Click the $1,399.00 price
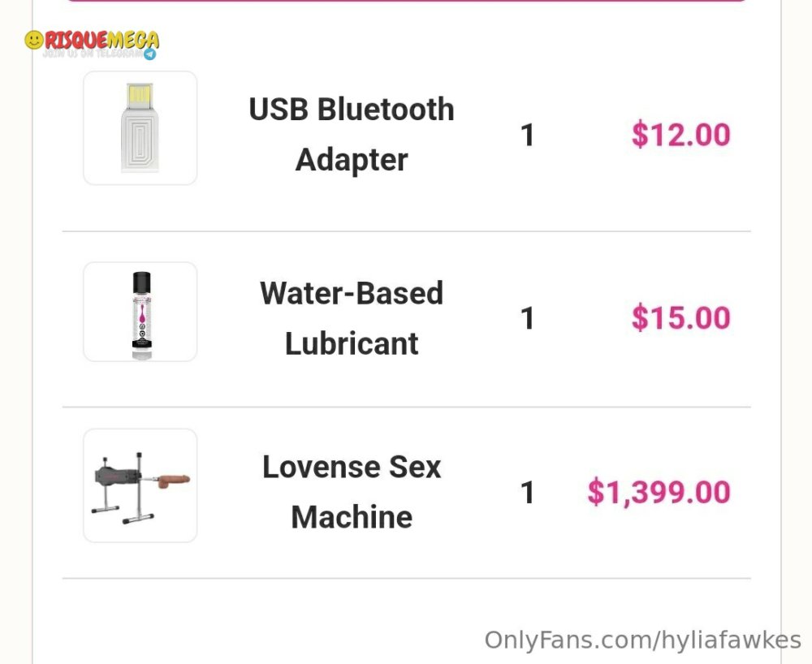Image resolution: width=812 pixels, height=664 pixels. [659, 492]
